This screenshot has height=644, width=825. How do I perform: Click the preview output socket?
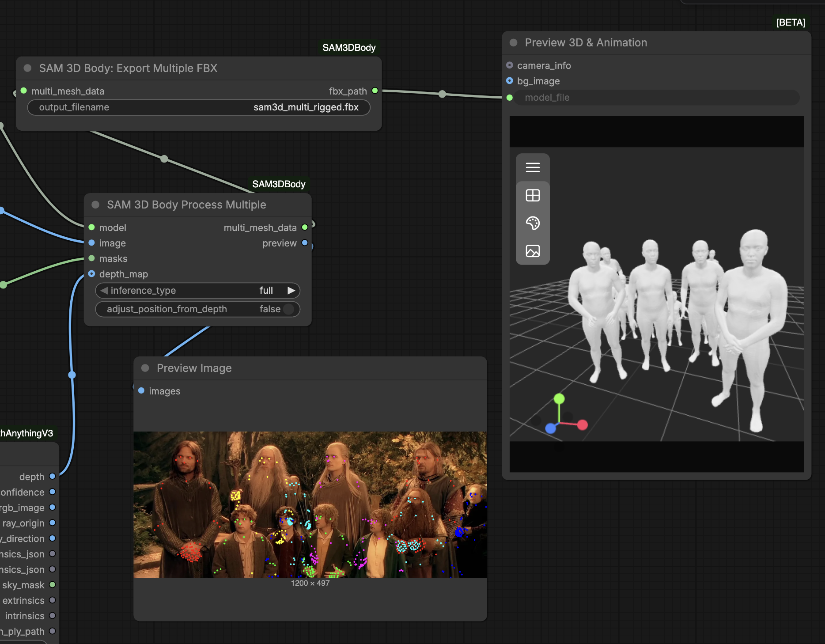point(305,242)
